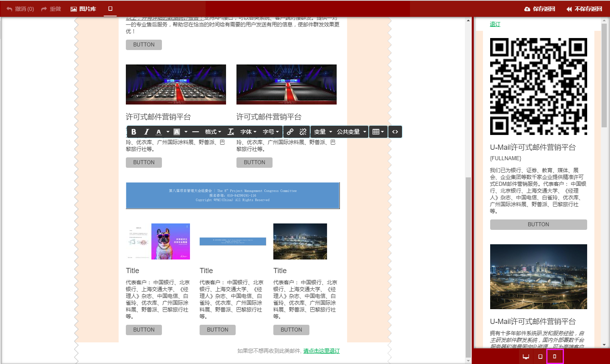Screen dimensions: 610x364
Task: Click 保存返回 to save and return
Action: coord(539,9)
